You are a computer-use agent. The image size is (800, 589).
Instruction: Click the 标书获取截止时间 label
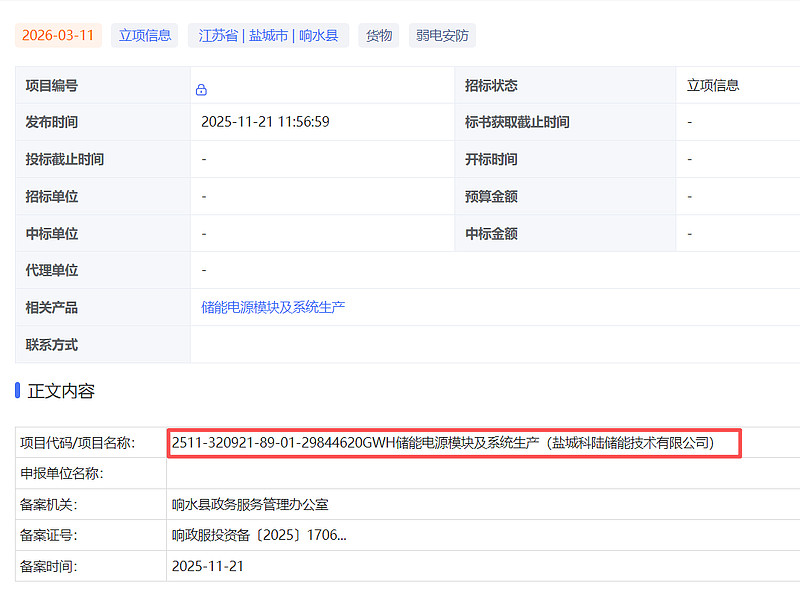click(517, 122)
